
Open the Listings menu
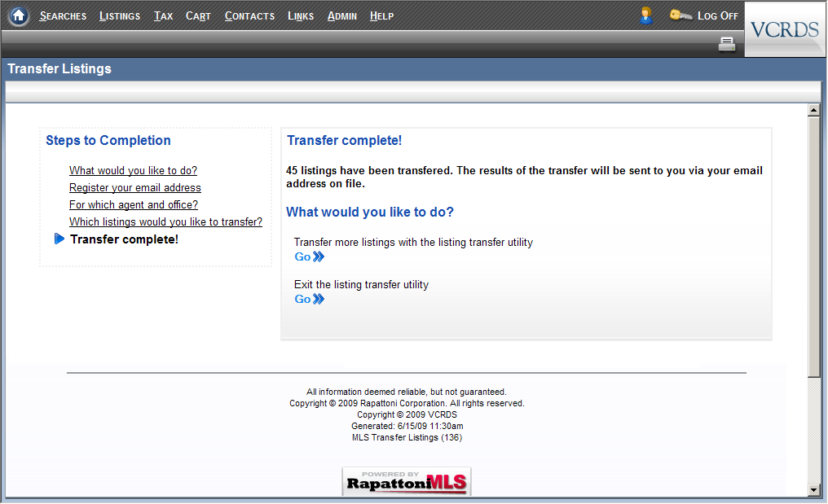coord(120,16)
